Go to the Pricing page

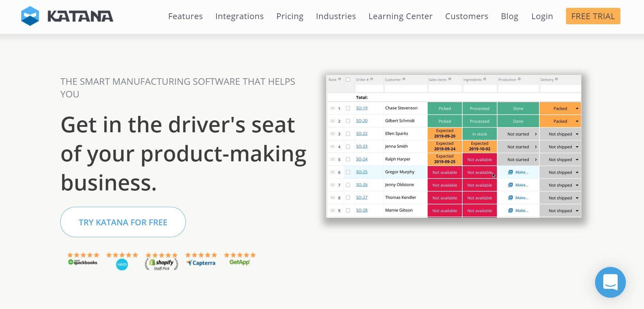[290, 16]
